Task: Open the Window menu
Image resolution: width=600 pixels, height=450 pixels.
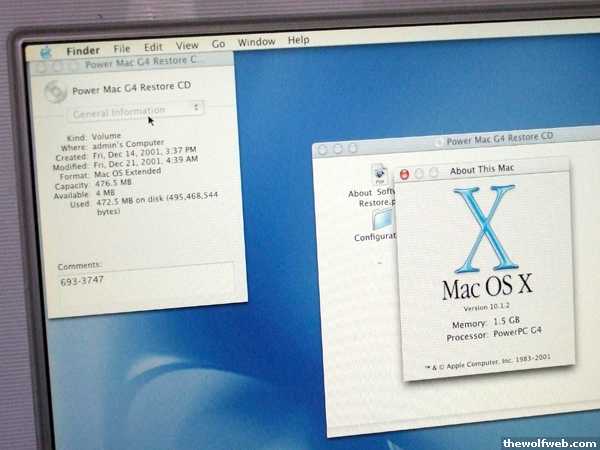Action: coord(257,43)
